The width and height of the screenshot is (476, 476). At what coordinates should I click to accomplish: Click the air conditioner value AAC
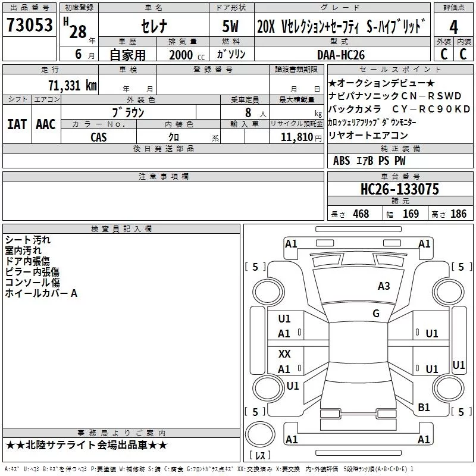[x=46, y=124]
